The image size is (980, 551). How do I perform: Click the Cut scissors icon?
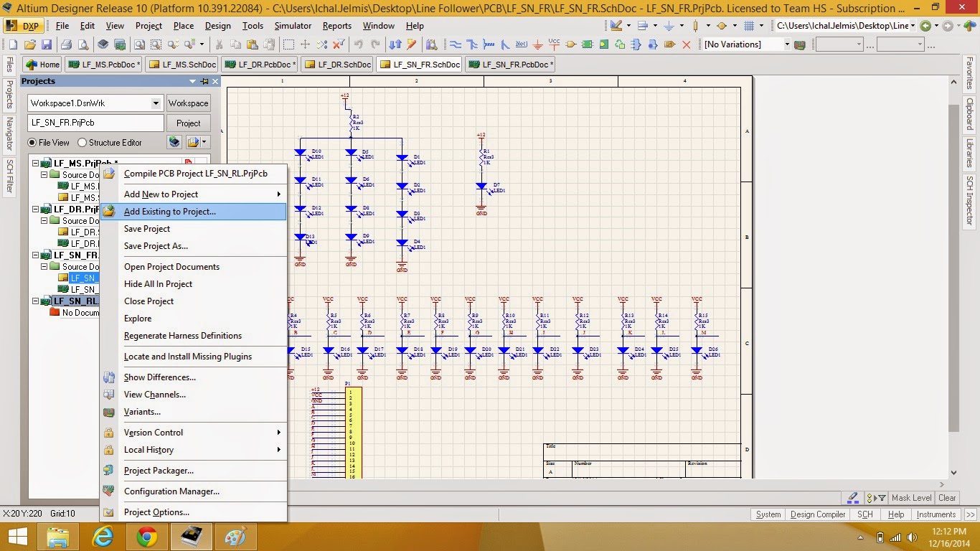(x=219, y=44)
